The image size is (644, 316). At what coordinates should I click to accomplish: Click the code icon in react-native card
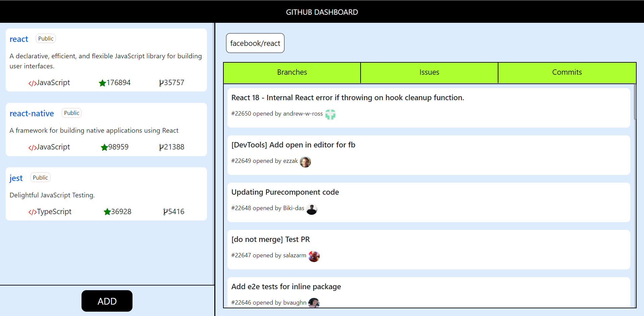point(33,148)
